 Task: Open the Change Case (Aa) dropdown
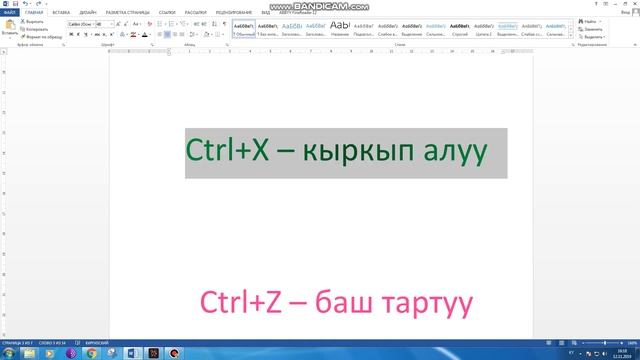136,24
